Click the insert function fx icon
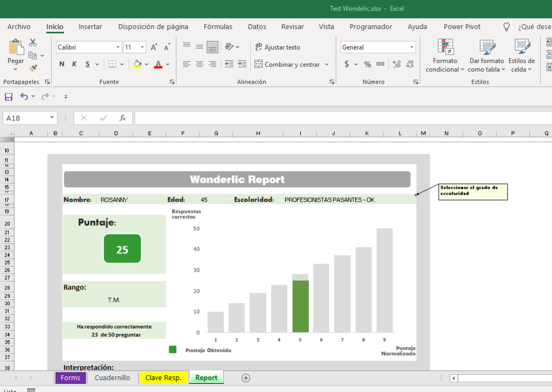This screenshot has width=552, height=392. pyautogui.click(x=122, y=118)
